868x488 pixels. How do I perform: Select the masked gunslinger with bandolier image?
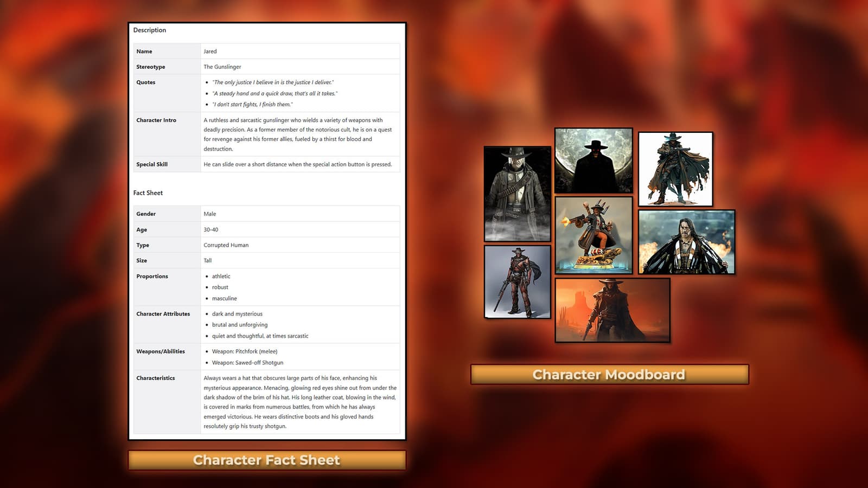pyautogui.click(x=518, y=194)
